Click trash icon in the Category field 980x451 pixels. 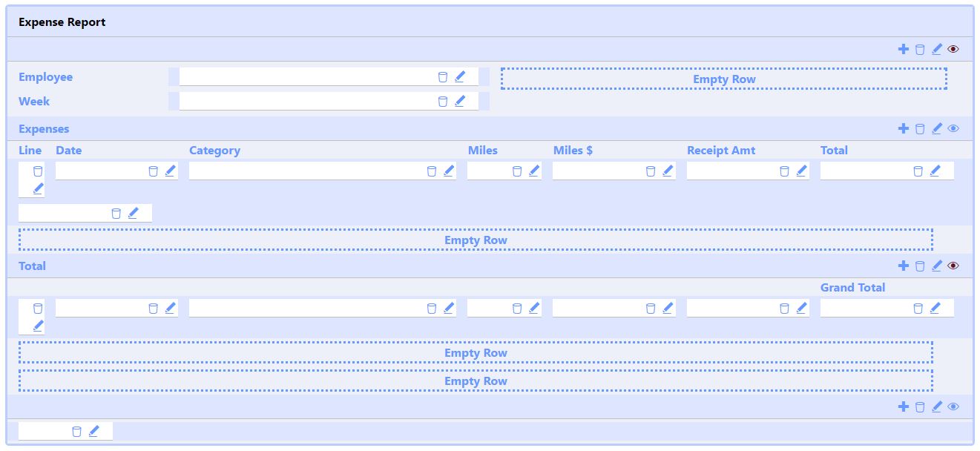[x=432, y=171]
